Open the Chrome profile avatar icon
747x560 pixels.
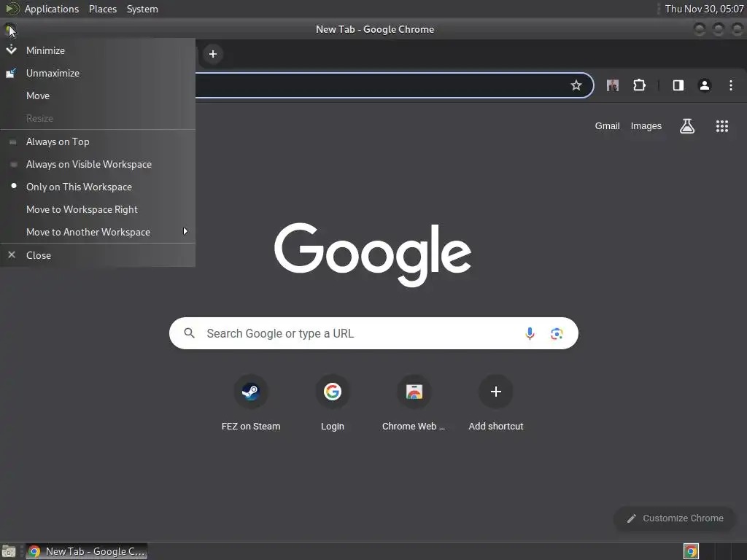[704, 85]
